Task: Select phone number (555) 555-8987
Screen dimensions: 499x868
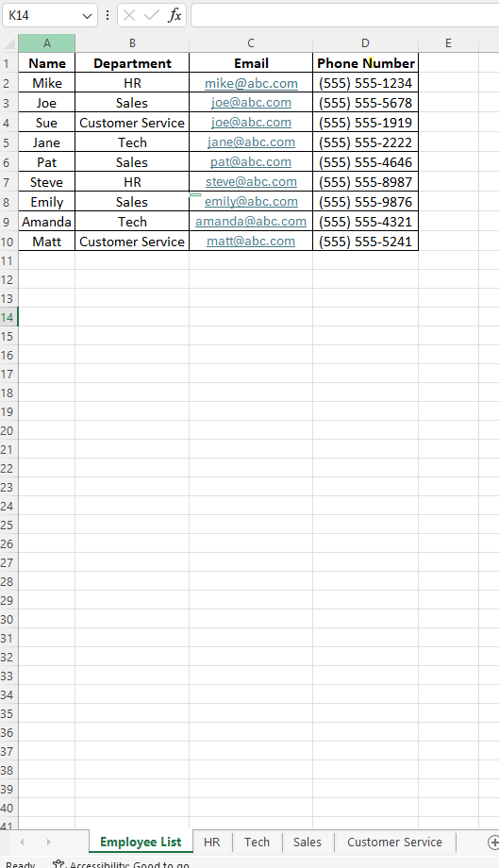Action: click(365, 181)
